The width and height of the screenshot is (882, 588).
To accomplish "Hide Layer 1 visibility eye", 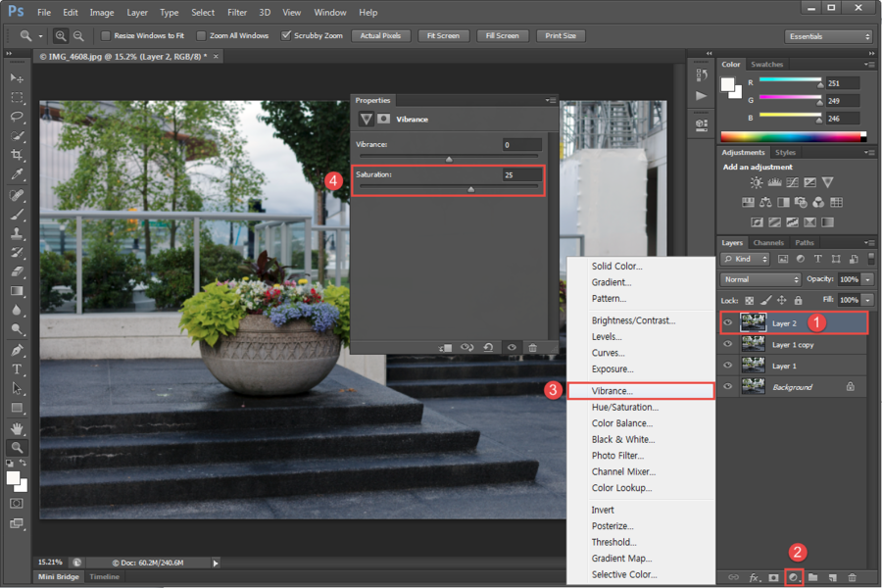I will pyautogui.click(x=728, y=366).
